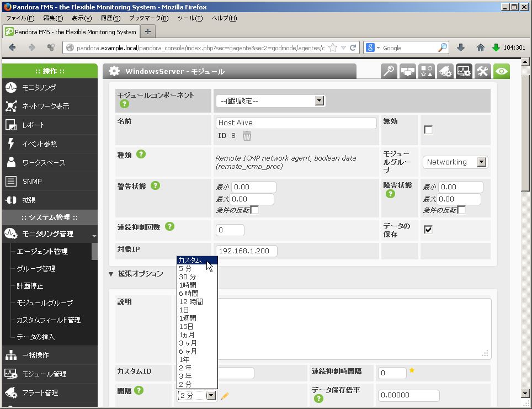
Task: Open help icon next to 警告状態
Action: point(156,185)
